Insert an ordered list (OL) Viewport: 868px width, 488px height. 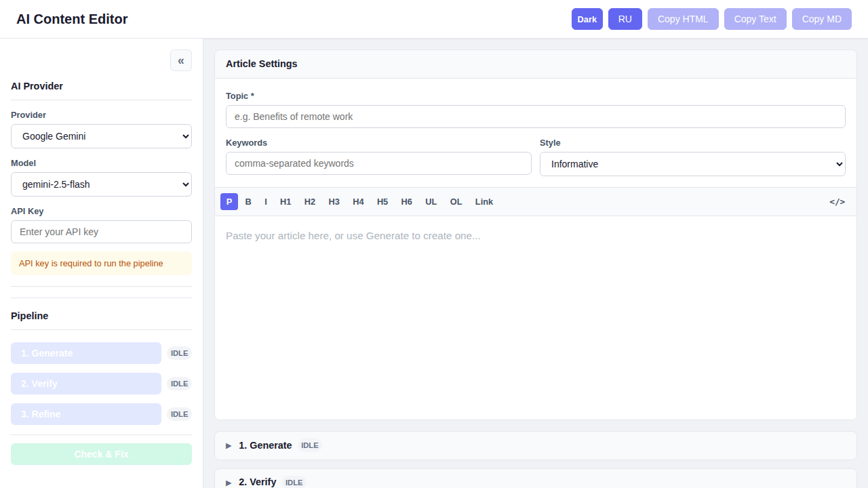coord(455,201)
